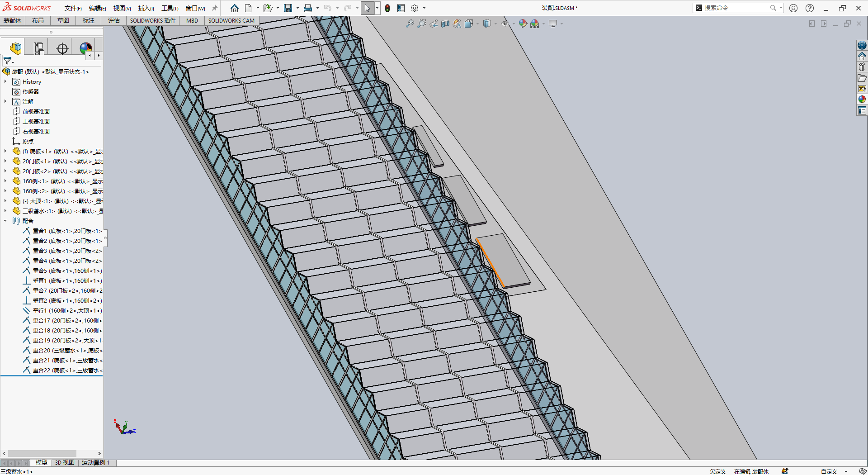
Task: Expand the 20门板<1> component node
Action: (5, 161)
